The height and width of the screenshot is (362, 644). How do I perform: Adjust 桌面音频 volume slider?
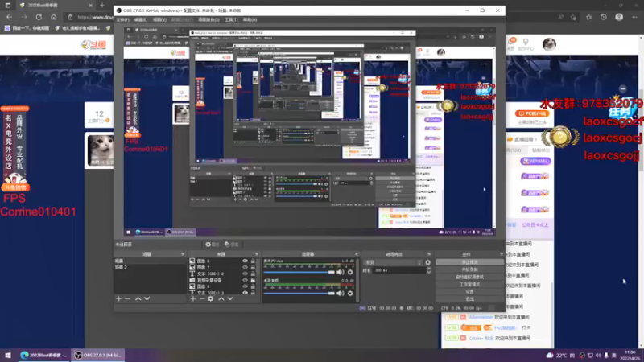pos(299,293)
